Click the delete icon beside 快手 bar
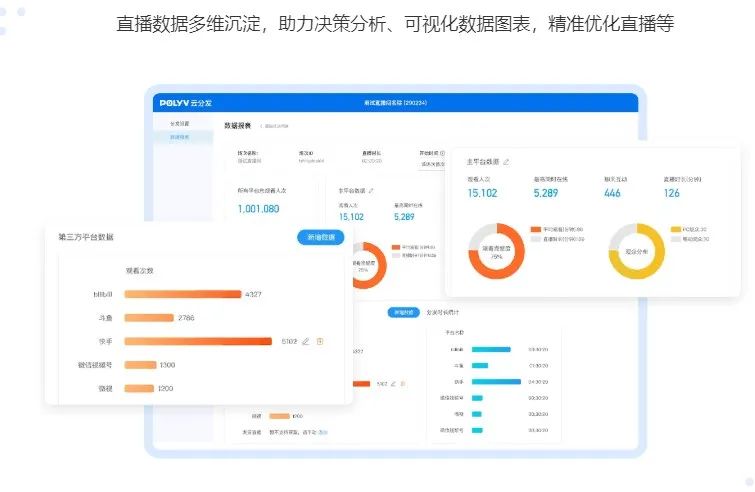 pyautogui.click(x=320, y=341)
